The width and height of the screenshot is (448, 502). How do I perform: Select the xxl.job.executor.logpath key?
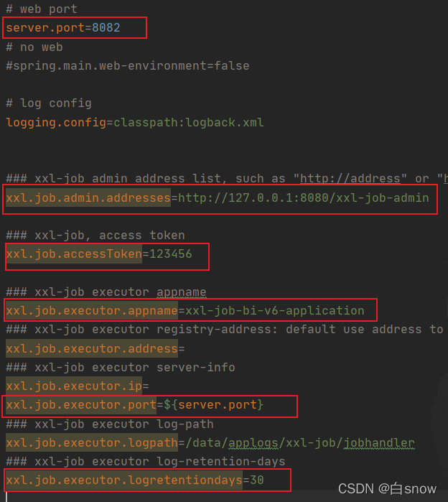92,443
